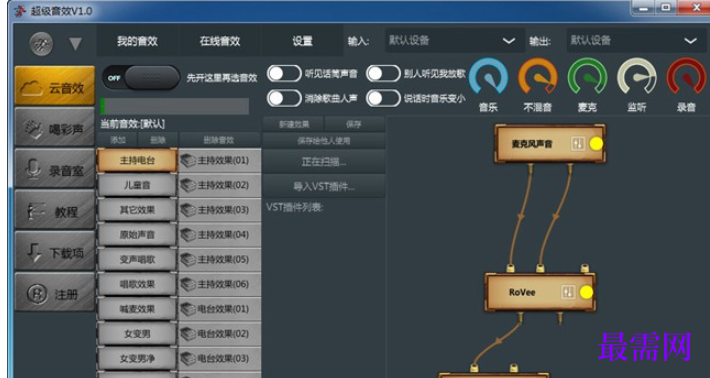Select the 电台效果(03) preset book icon
This screenshot has width=710, height=378.
click(188, 359)
